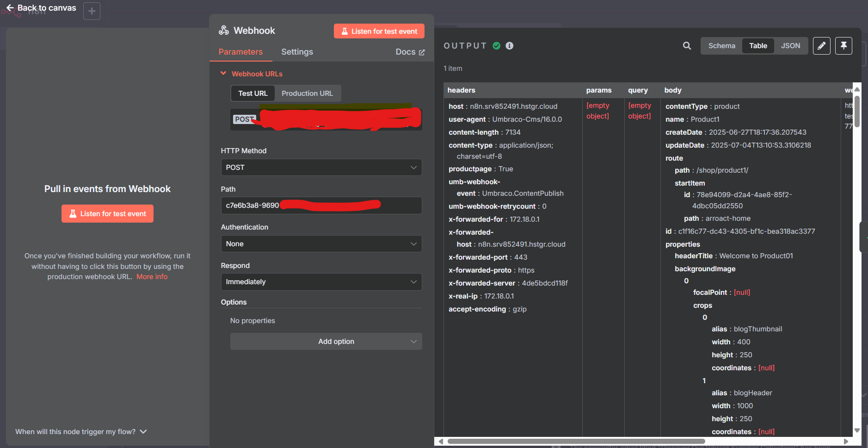
Task: Pin the output data
Action: (x=844, y=46)
